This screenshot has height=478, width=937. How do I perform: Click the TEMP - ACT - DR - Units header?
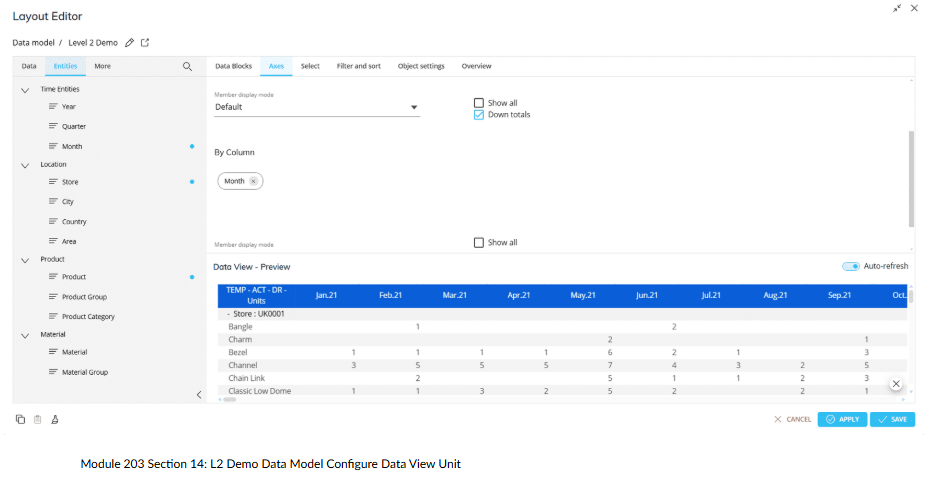(x=256, y=295)
